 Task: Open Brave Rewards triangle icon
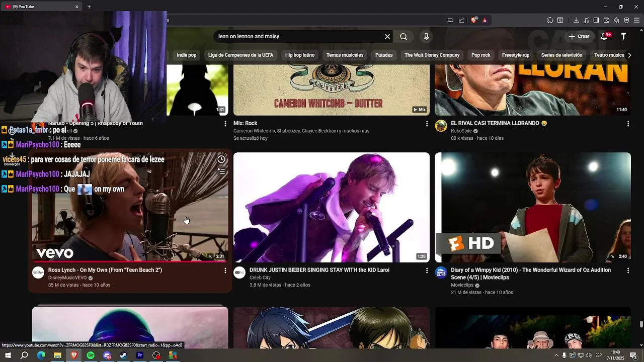pyautogui.click(x=485, y=20)
